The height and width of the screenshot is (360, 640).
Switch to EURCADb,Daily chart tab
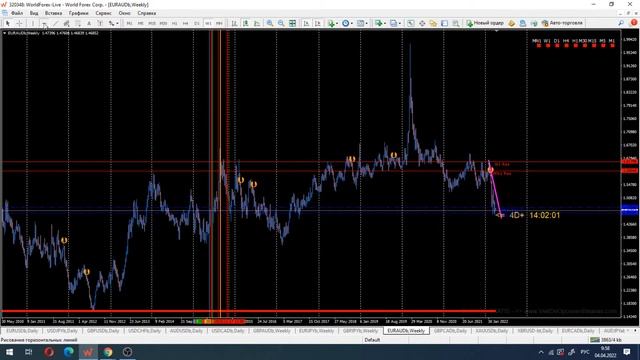[x=578, y=331]
